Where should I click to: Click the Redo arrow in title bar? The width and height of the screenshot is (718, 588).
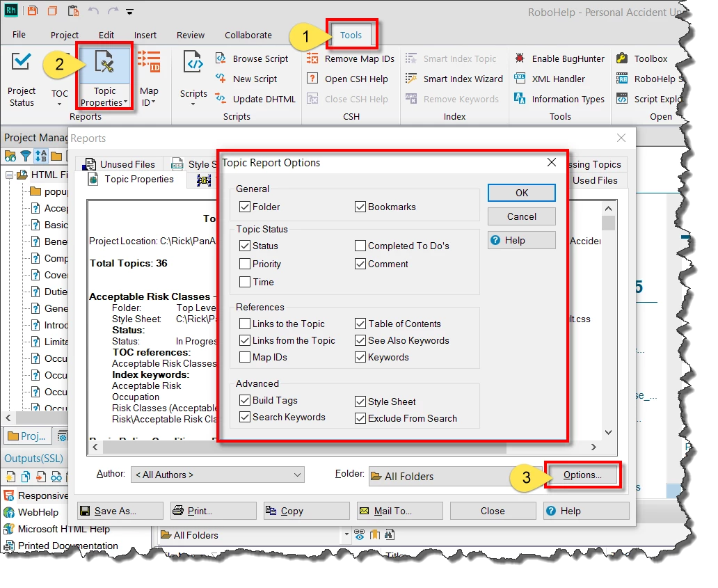click(113, 11)
